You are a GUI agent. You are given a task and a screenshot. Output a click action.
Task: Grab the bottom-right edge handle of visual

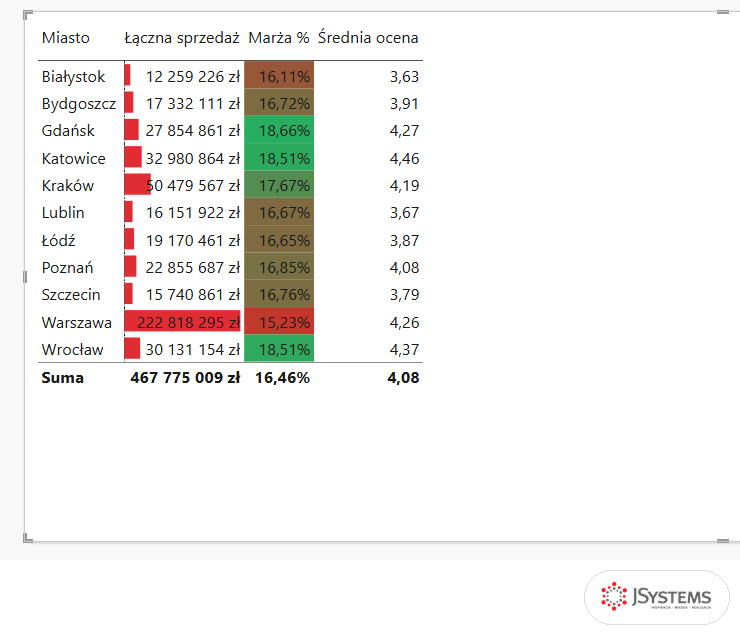[x=723, y=541]
